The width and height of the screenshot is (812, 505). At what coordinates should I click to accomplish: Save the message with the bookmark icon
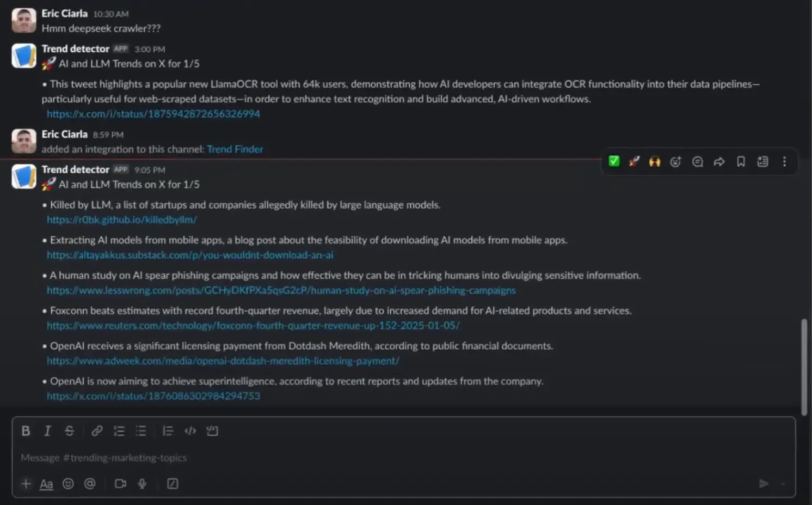[741, 161]
